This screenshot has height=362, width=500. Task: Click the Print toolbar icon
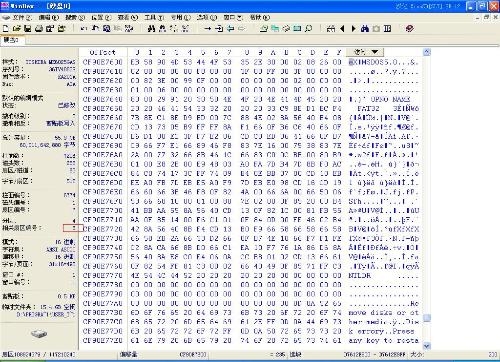point(39,29)
